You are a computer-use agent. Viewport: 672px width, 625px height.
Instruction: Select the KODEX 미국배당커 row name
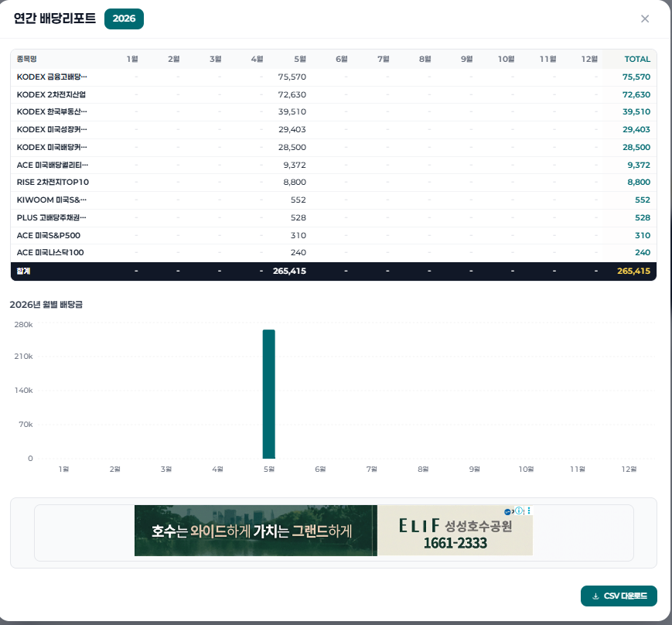point(52,147)
